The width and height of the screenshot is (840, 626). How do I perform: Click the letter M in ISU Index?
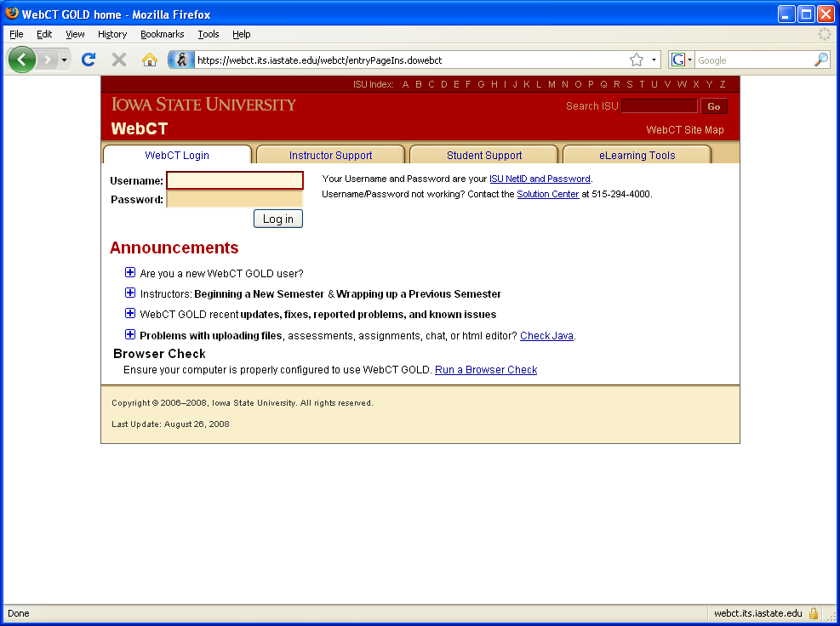(551, 84)
